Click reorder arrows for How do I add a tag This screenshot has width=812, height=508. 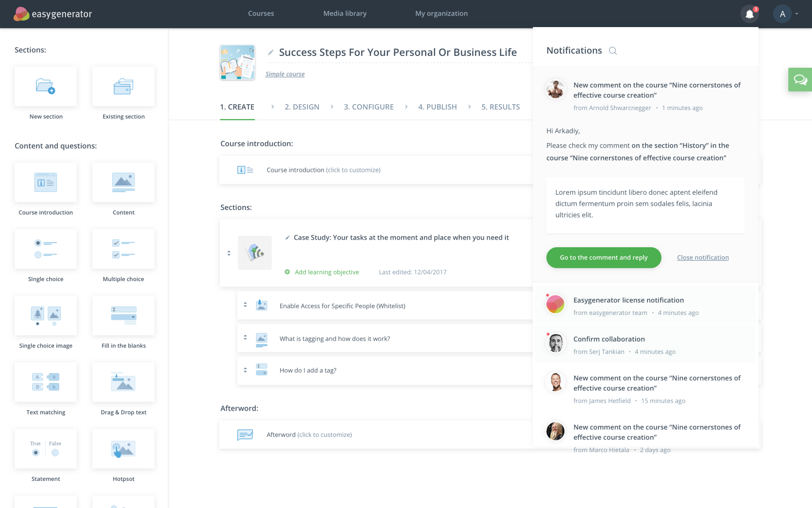coord(245,370)
